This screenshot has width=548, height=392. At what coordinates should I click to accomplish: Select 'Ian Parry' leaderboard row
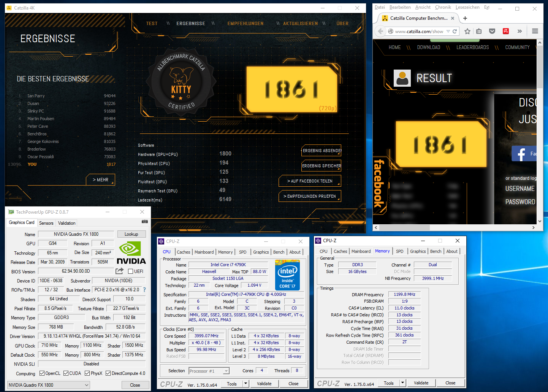point(67,96)
